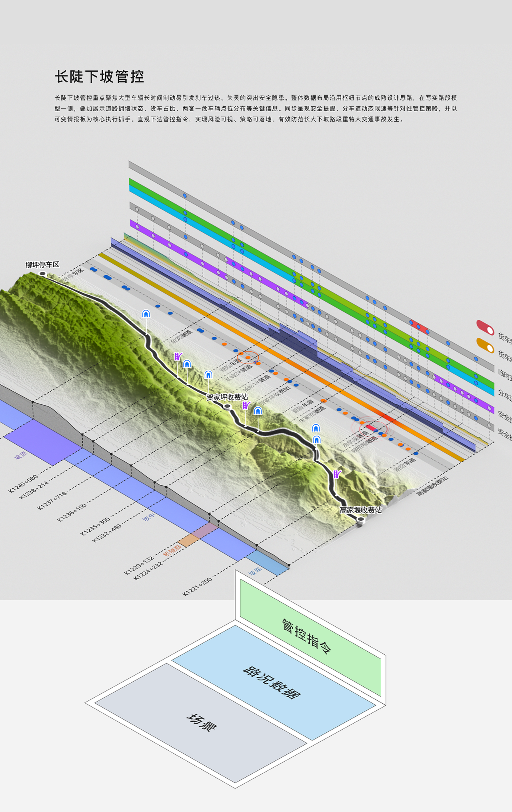
Task: Click 避险车道 label beside 长岭2#隧道
Action: tap(231, 366)
